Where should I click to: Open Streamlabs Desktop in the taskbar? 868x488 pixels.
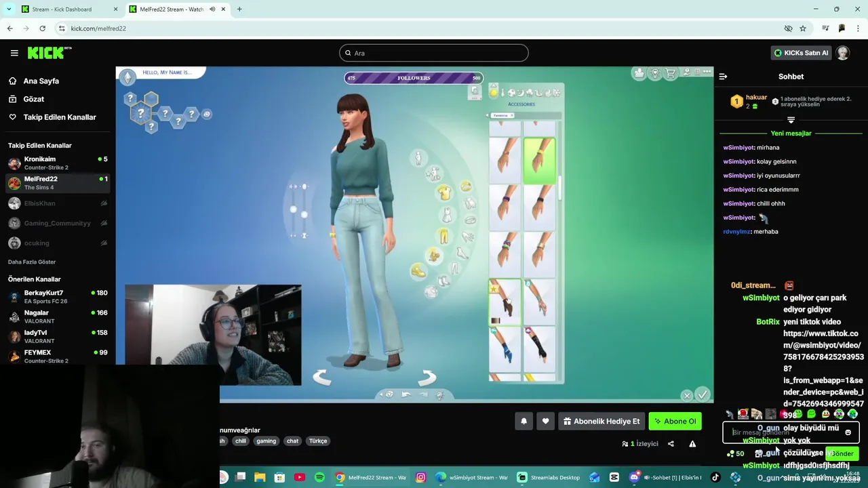pyautogui.click(x=548, y=477)
